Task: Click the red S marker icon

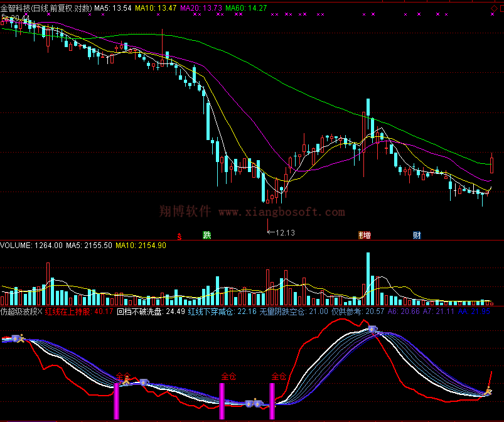Action: (x=180, y=237)
